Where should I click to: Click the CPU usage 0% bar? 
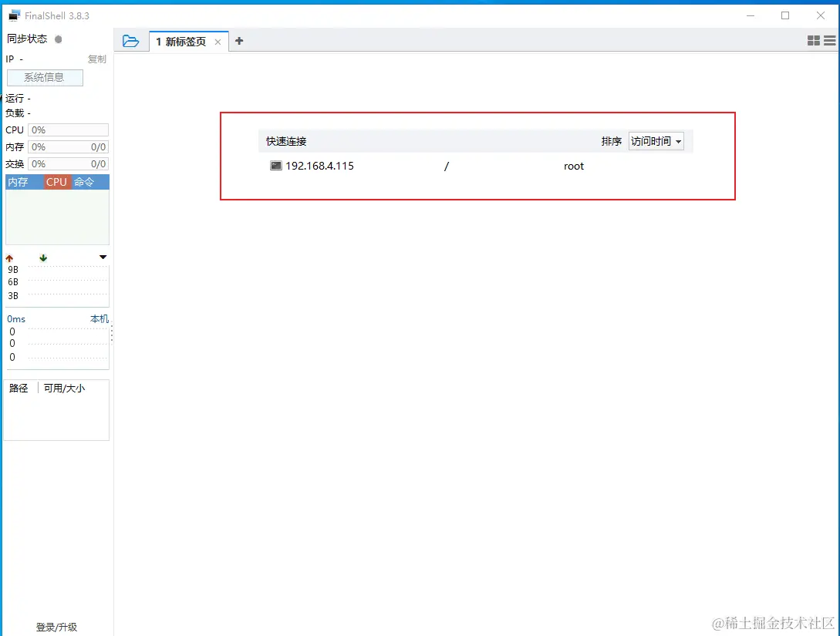point(68,130)
